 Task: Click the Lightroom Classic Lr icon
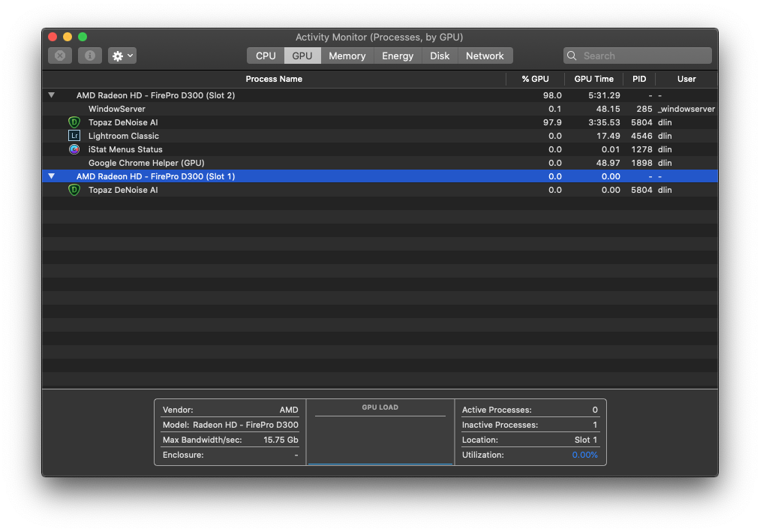[x=74, y=136]
